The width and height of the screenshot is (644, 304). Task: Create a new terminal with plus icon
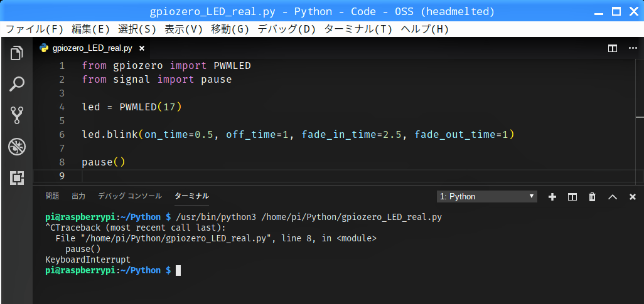click(x=552, y=197)
